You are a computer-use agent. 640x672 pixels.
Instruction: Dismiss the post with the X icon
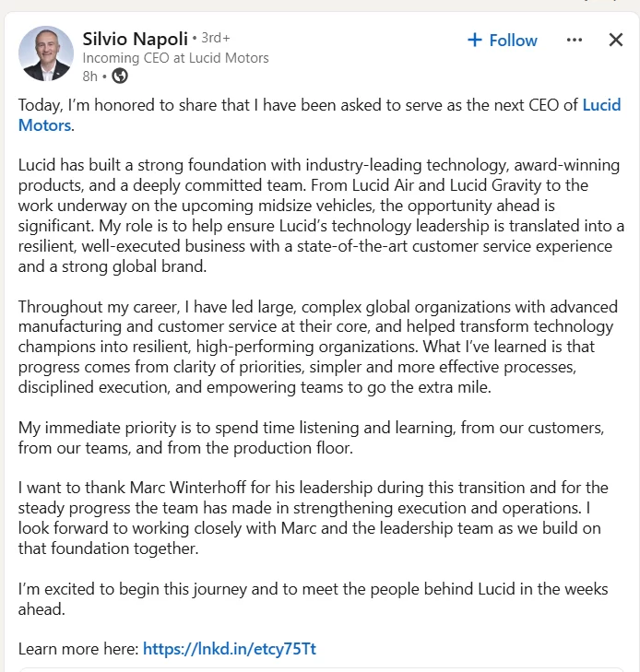click(616, 40)
